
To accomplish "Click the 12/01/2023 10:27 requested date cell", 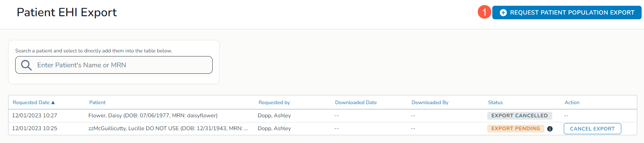I will (x=35, y=116).
